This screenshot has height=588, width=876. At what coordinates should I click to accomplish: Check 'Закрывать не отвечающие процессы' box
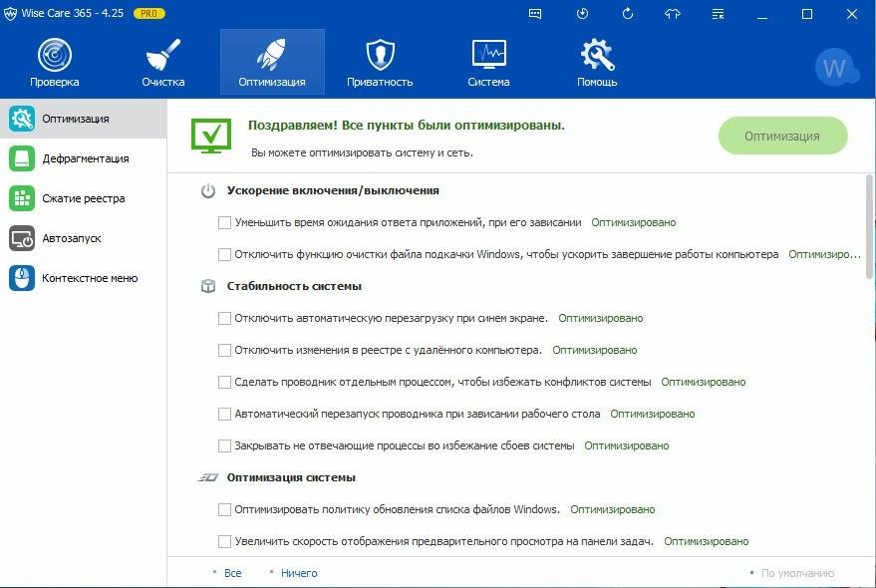click(224, 445)
